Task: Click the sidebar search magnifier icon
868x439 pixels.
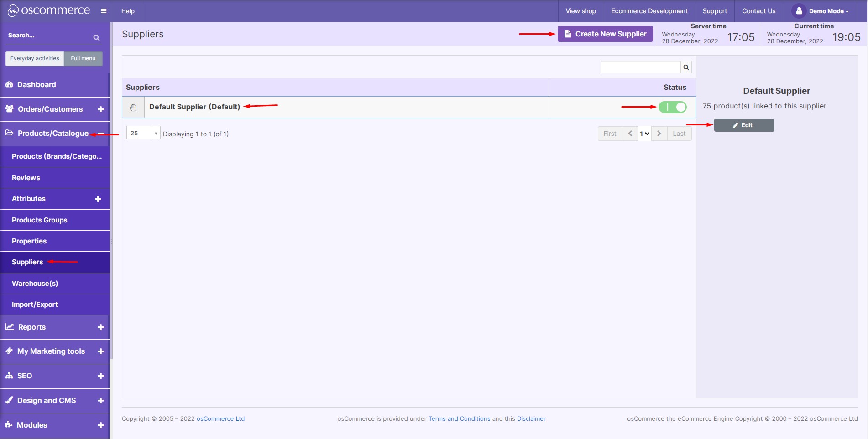Action: pyautogui.click(x=96, y=37)
